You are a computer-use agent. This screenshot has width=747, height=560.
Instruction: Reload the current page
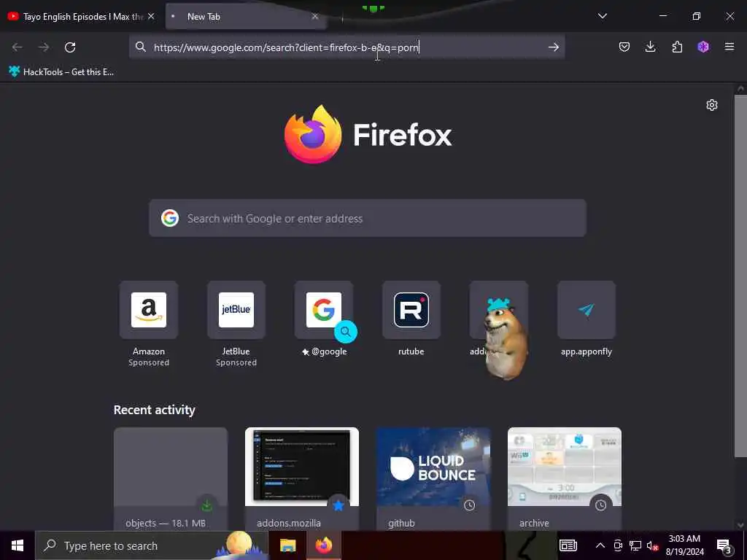tap(70, 47)
